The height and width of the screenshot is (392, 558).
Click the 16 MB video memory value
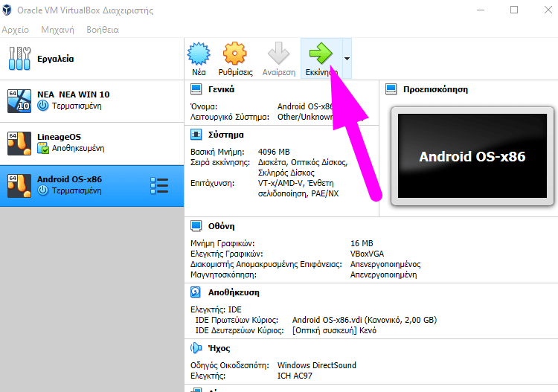click(362, 243)
